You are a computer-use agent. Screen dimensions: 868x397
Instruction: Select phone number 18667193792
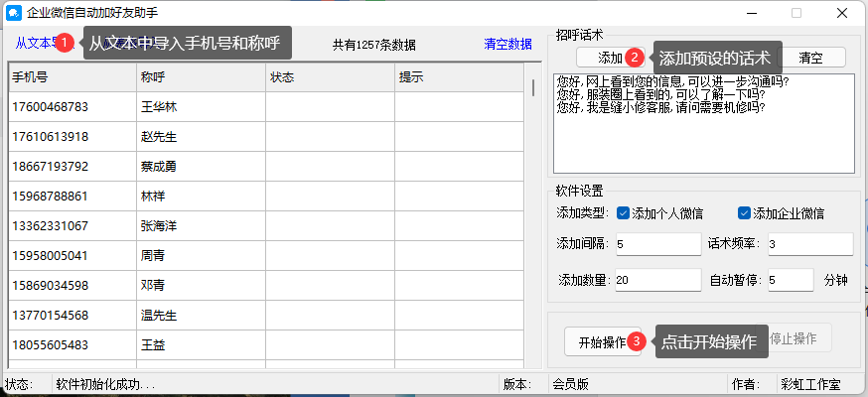50,167
